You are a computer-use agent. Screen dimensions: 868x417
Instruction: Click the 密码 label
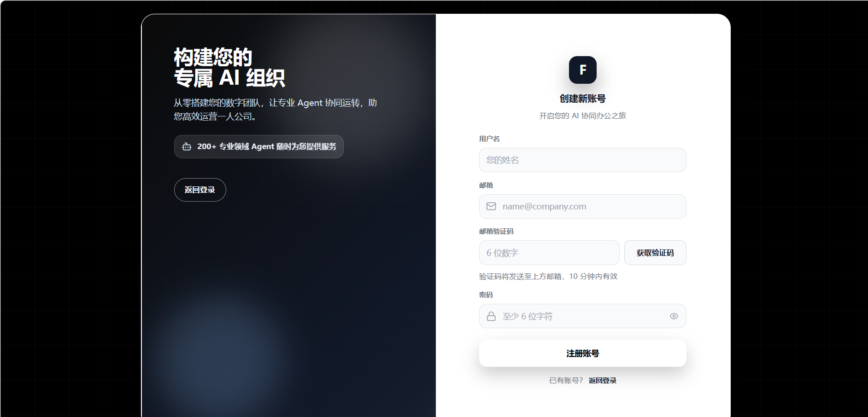(x=486, y=295)
